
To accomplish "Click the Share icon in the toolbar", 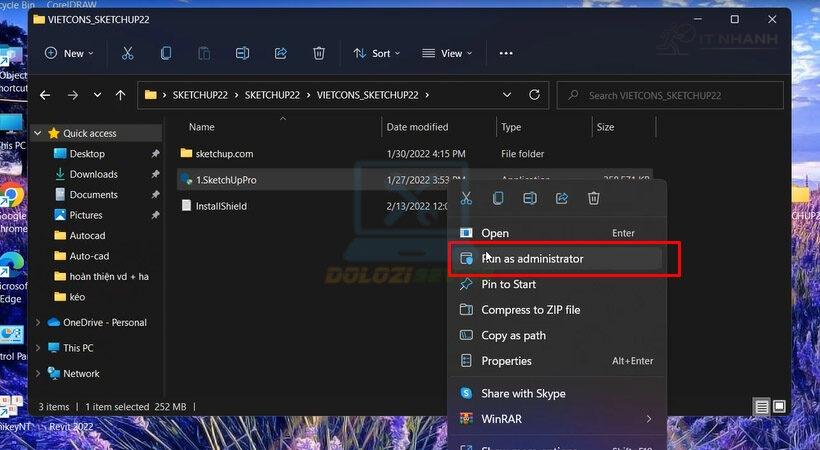I will (281, 53).
